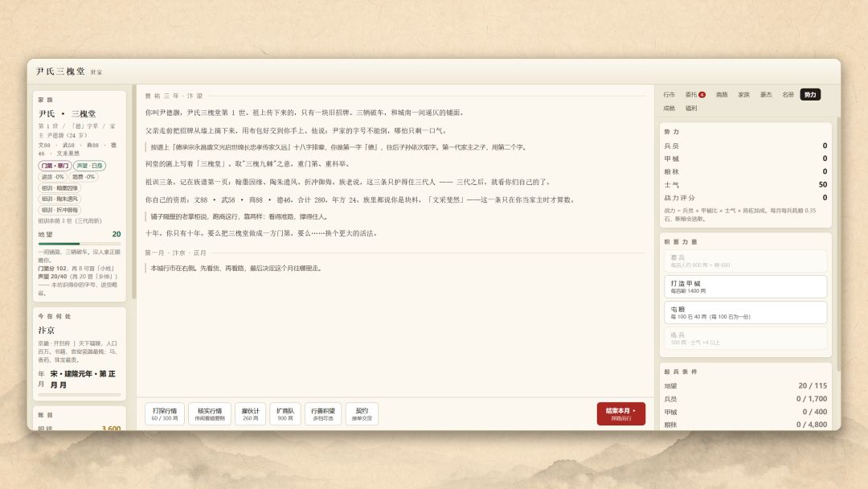
Task: Click the 声望·白身 tag
Action: coord(90,166)
